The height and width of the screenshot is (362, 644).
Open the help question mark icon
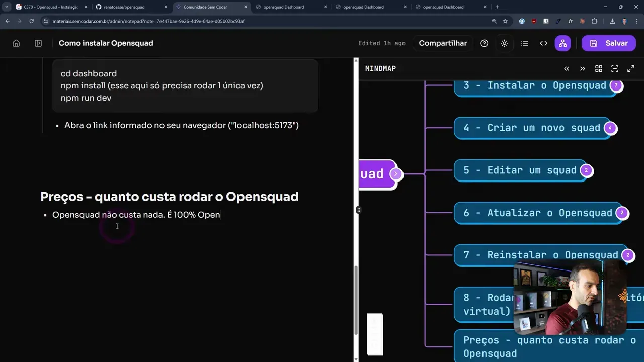point(484,43)
